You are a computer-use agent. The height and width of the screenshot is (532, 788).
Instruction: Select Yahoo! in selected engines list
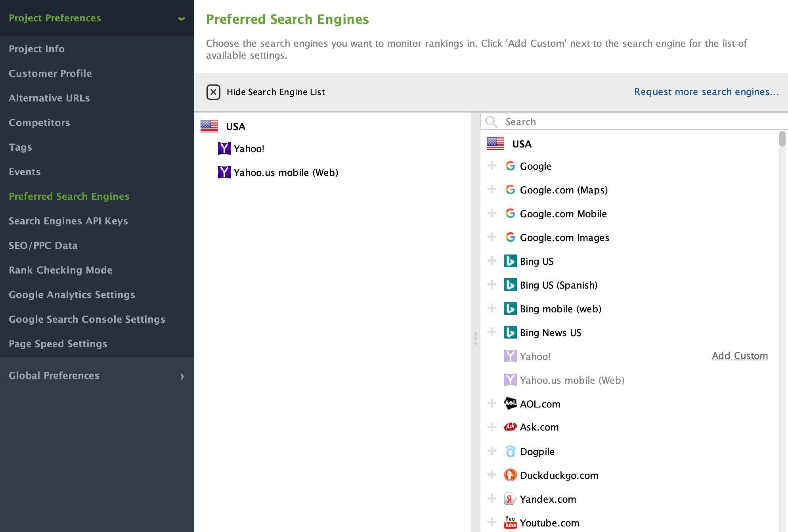point(249,149)
